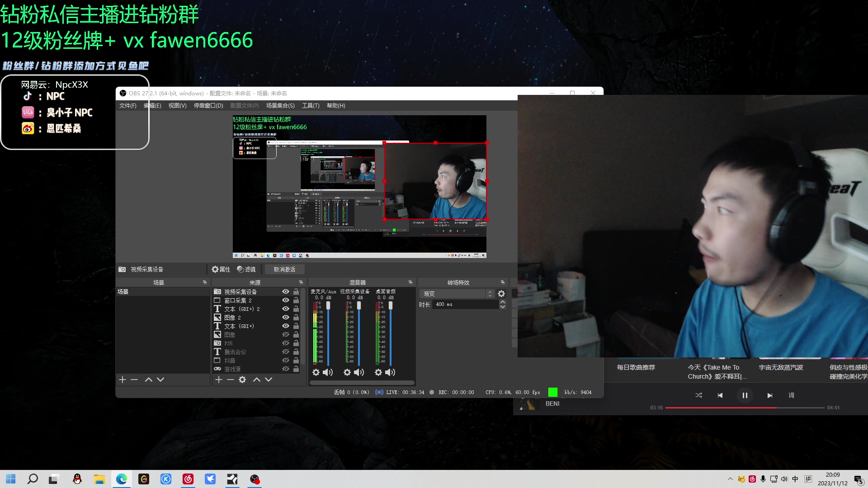Open the transition properties gear next to 渐变
Screen dimensions: 868x488
[x=501, y=294]
